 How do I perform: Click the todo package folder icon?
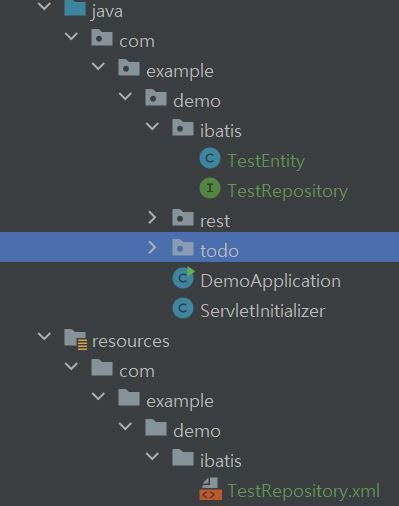coord(183,248)
